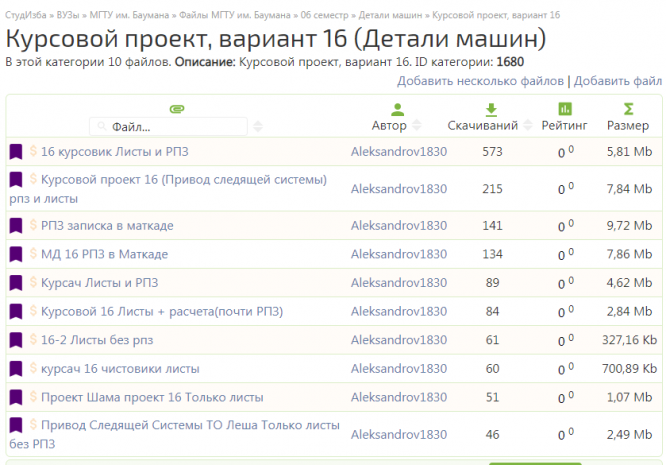Sort table using arrows beside Скачиваний

coord(528,125)
